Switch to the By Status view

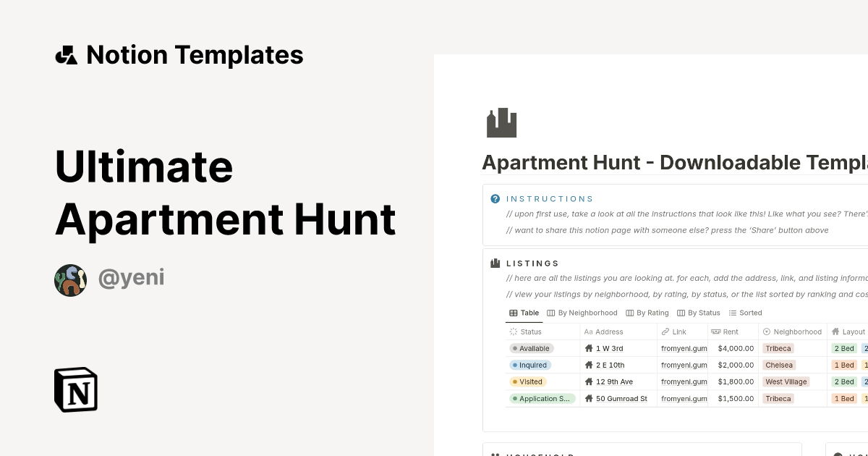point(699,313)
